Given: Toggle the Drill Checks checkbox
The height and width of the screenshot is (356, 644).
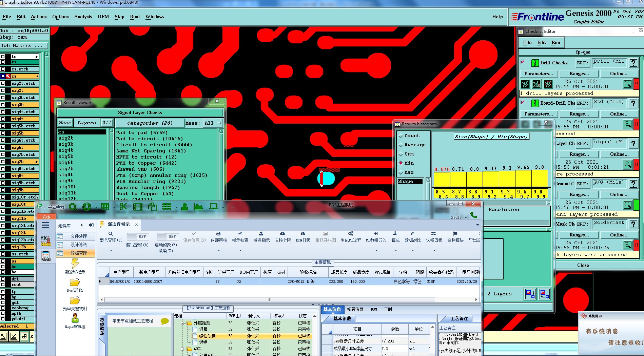Looking at the screenshot, I should click(x=523, y=62).
